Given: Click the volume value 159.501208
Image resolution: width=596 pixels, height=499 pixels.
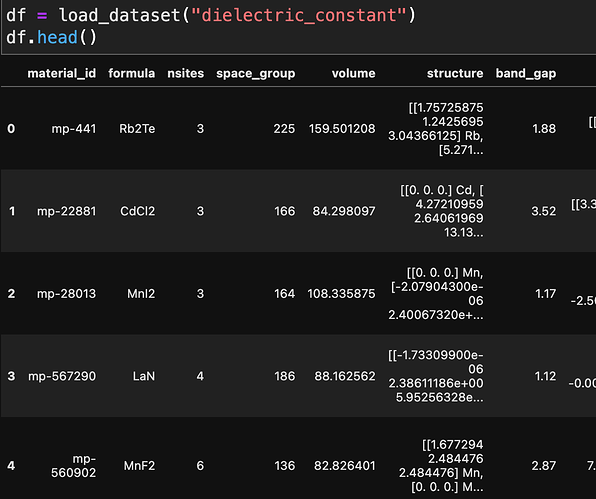Looking at the screenshot, I should [x=342, y=129].
